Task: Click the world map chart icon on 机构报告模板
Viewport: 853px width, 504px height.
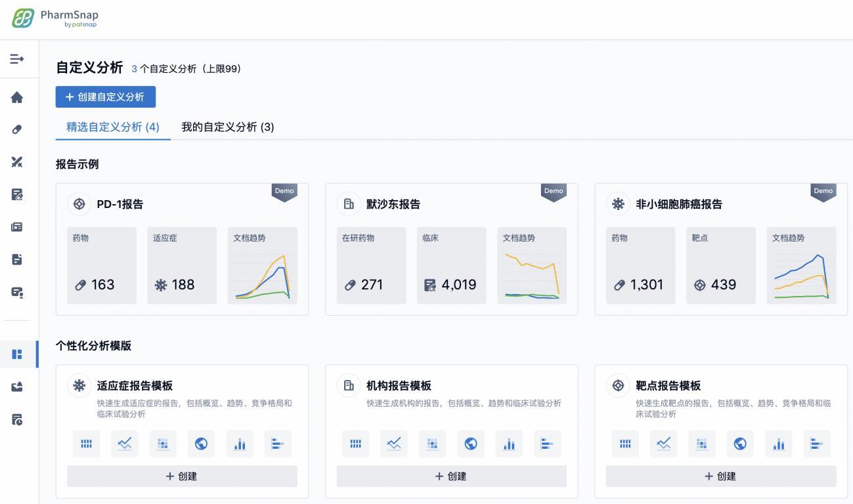Action: [x=470, y=444]
